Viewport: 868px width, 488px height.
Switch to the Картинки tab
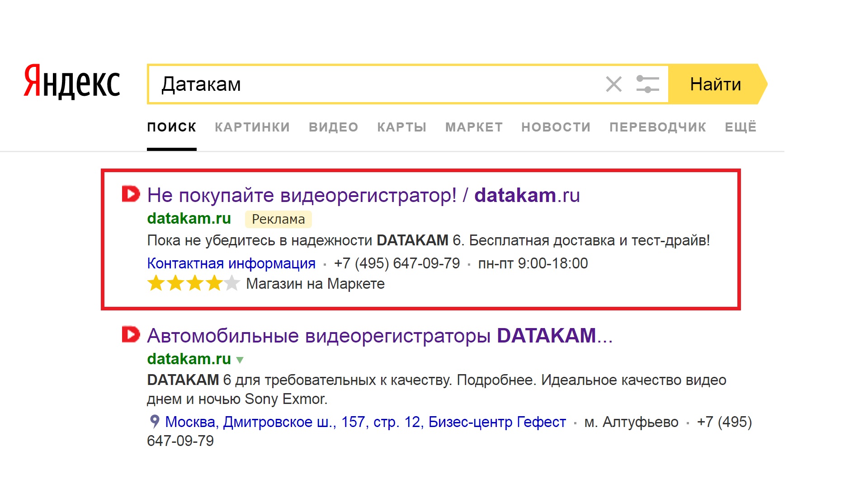tap(252, 127)
